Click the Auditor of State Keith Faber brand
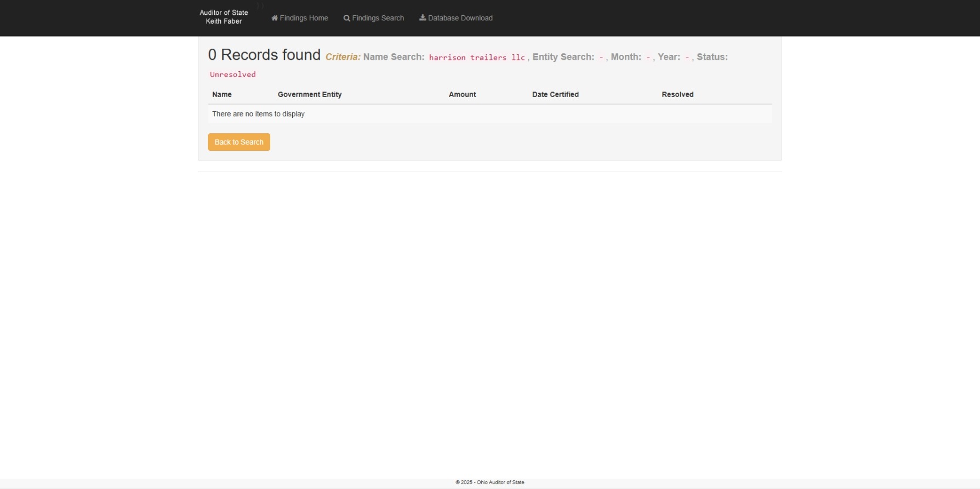Viewport: 980px width, 489px height. (224, 17)
